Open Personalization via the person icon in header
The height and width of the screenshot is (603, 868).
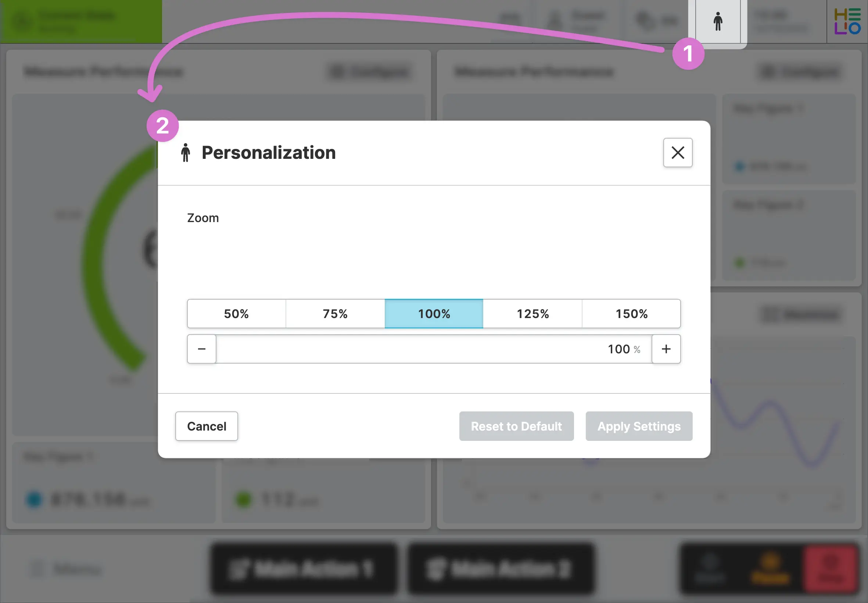pos(717,22)
